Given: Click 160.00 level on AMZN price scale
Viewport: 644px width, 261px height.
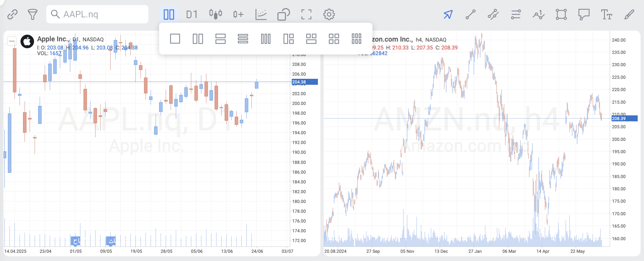Looking at the screenshot, I should point(619,239).
